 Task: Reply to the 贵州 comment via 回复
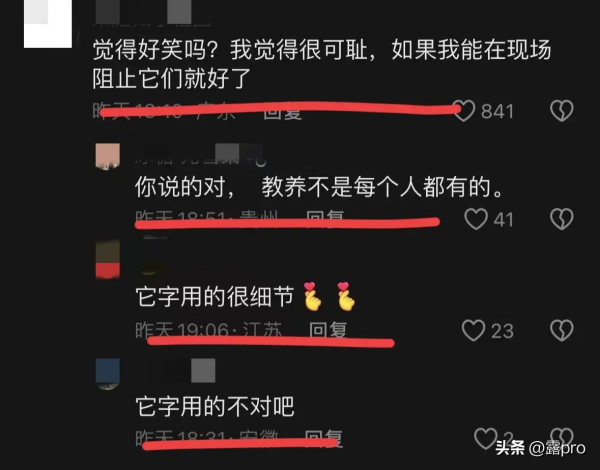325,219
